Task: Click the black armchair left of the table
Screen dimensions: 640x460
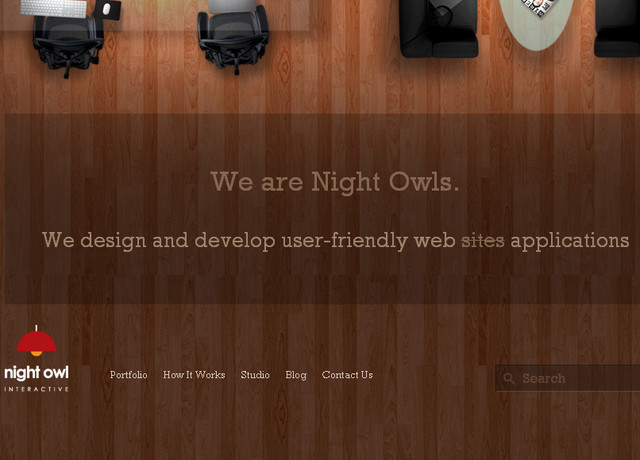Action: click(438, 28)
